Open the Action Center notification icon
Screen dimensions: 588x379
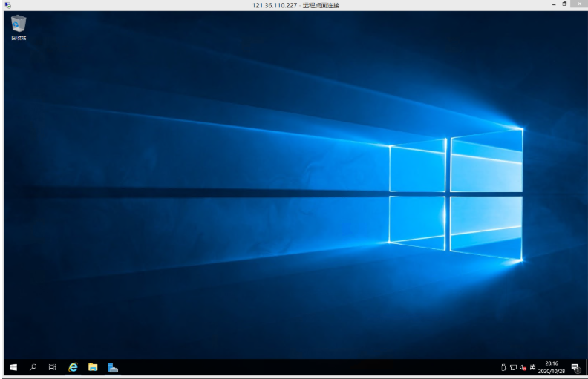[575, 368]
